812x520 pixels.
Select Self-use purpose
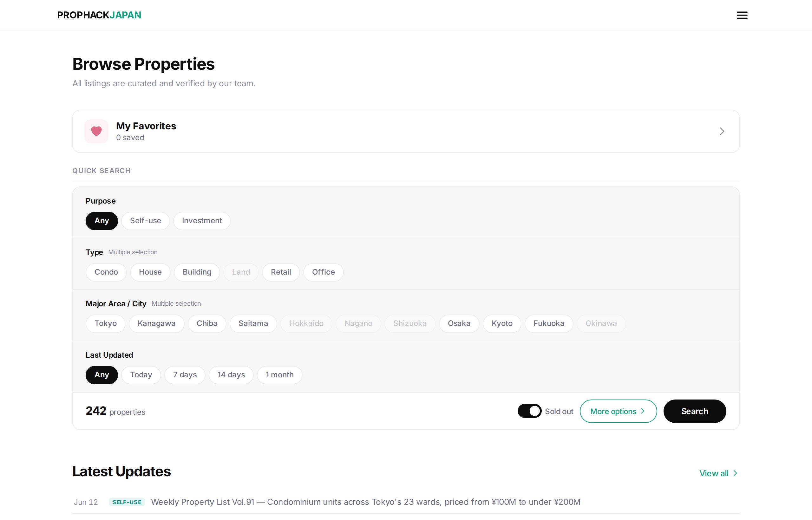(x=146, y=221)
